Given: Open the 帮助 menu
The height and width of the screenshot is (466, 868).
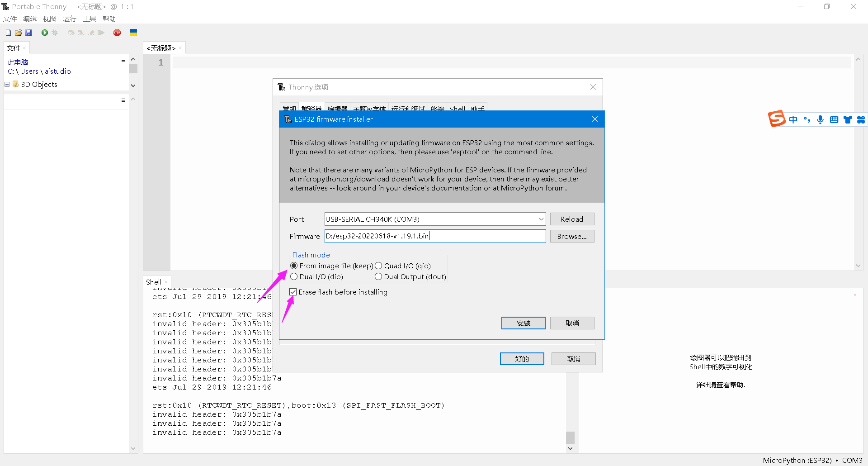Looking at the screenshot, I should point(109,19).
